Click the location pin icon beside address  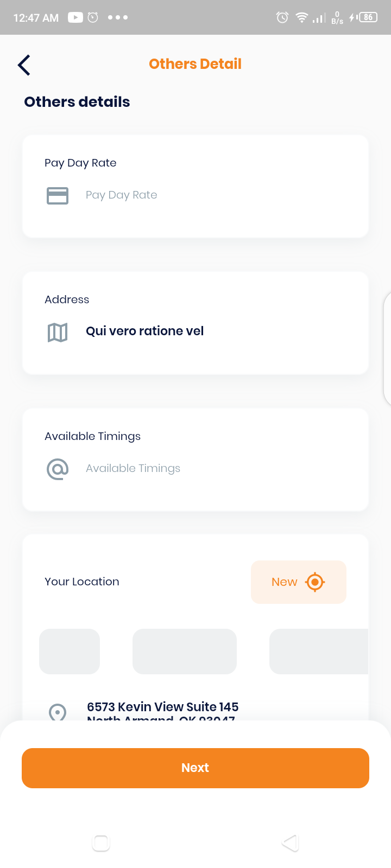pos(58,712)
